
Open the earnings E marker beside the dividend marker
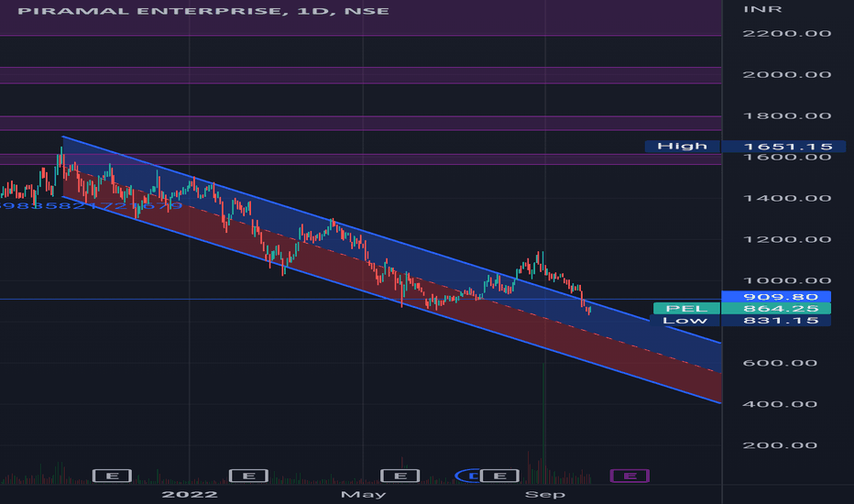[499, 476]
